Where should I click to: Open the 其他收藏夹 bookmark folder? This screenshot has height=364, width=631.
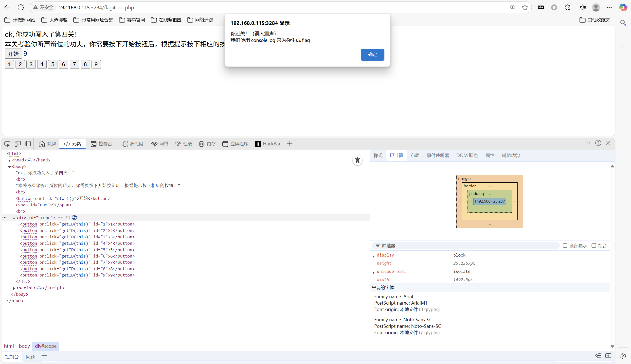point(595,20)
